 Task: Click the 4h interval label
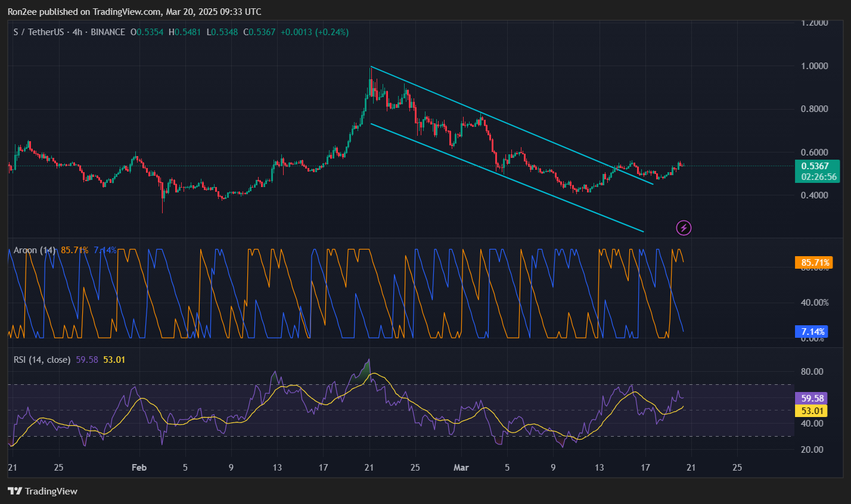point(77,32)
